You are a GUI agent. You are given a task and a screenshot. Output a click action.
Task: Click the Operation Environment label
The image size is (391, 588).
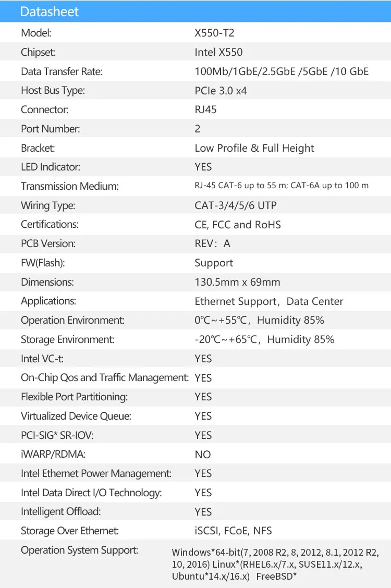coord(72,320)
